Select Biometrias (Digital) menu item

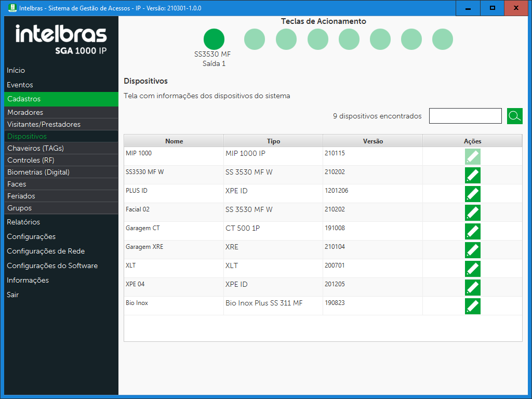(x=38, y=172)
